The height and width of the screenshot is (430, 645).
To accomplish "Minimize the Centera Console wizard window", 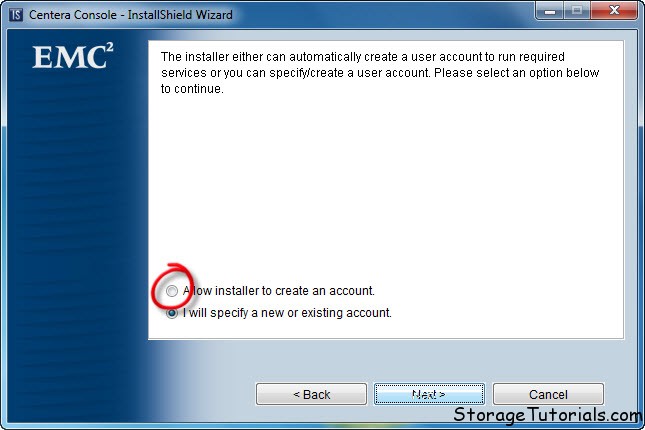I will coord(550,11).
